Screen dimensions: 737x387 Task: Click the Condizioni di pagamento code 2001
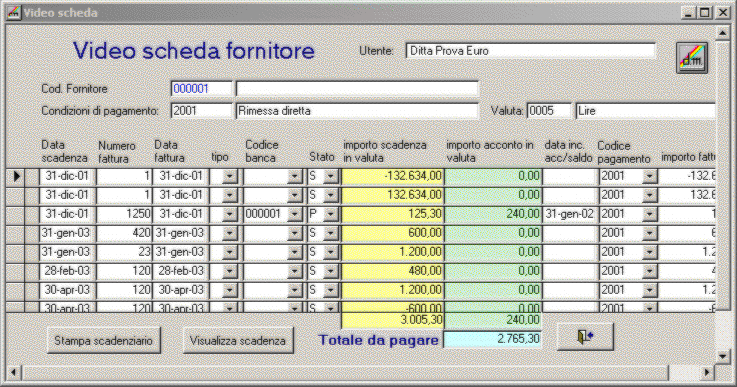[x=201, y=111]
